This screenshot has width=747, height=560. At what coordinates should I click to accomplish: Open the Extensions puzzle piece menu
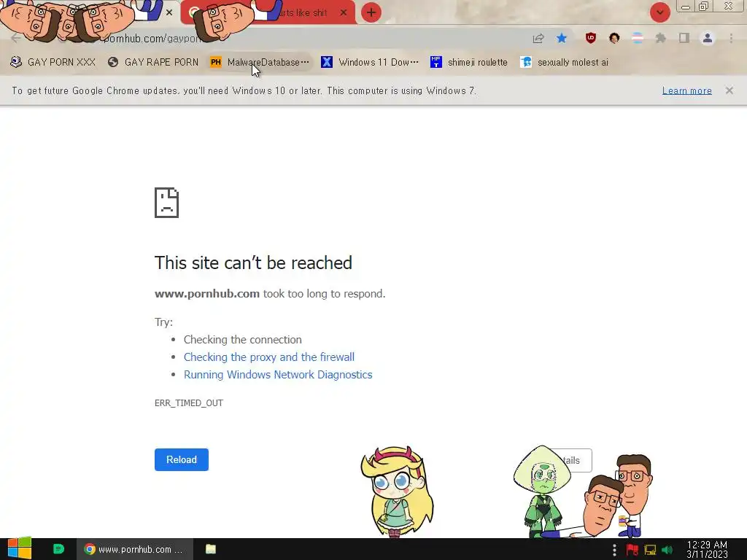[x=661, y=38]
